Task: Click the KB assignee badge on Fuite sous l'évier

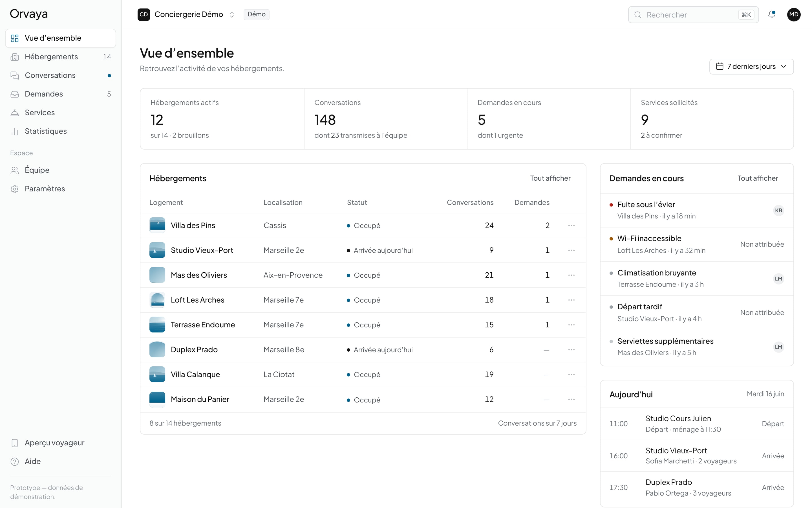Action: (x=778, y=210)
